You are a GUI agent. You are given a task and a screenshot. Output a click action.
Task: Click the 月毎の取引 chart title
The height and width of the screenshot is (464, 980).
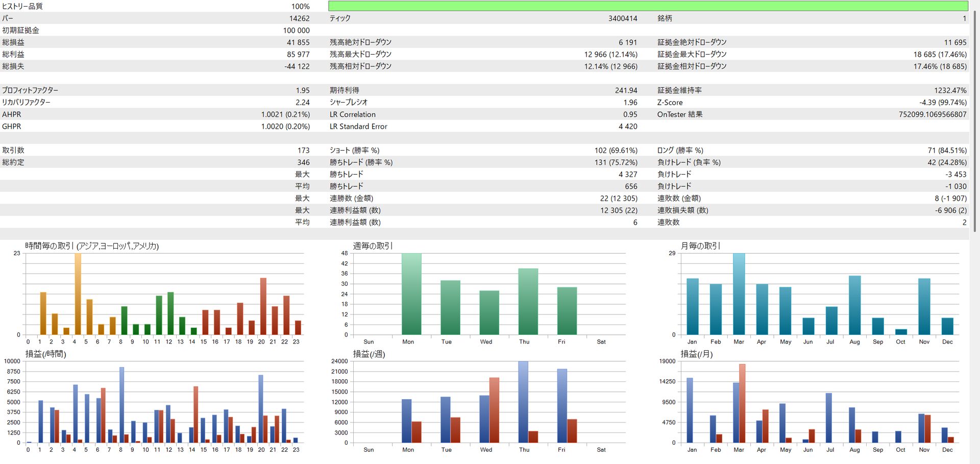pos(700,246)
